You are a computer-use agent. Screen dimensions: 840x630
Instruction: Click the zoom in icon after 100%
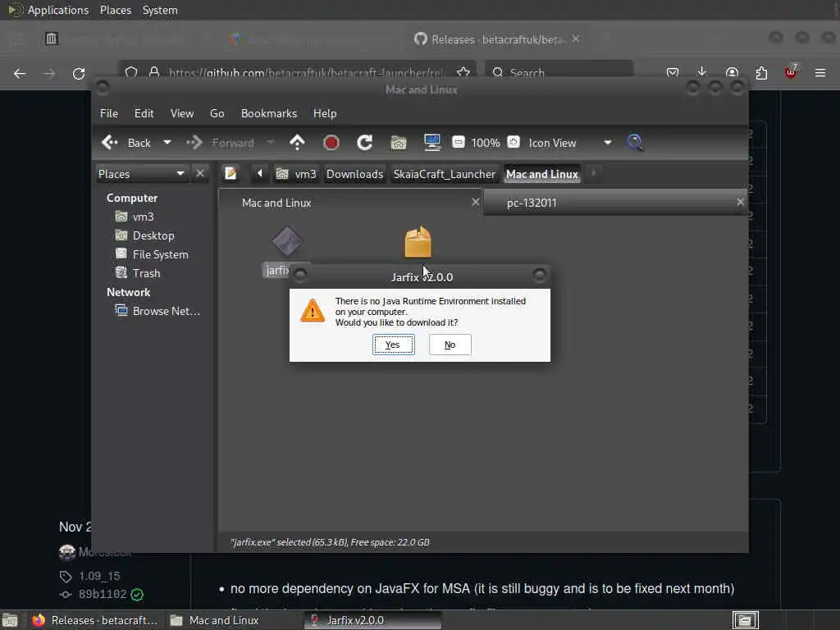(x=514, y=142)
